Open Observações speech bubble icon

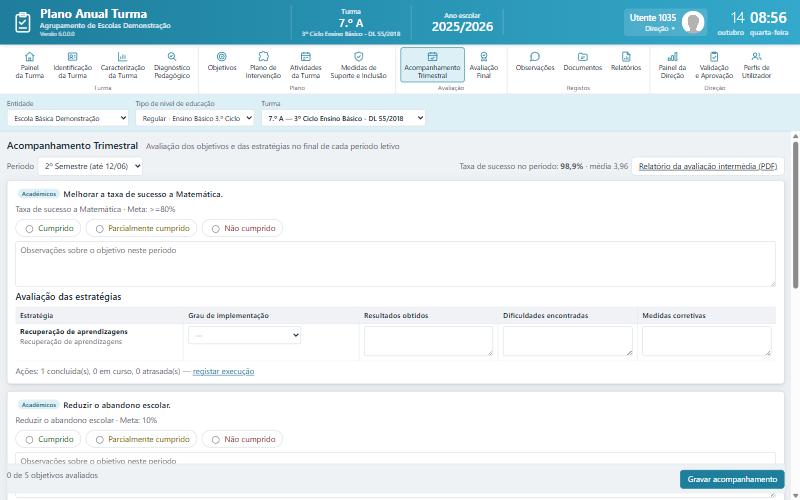(535, 56)
